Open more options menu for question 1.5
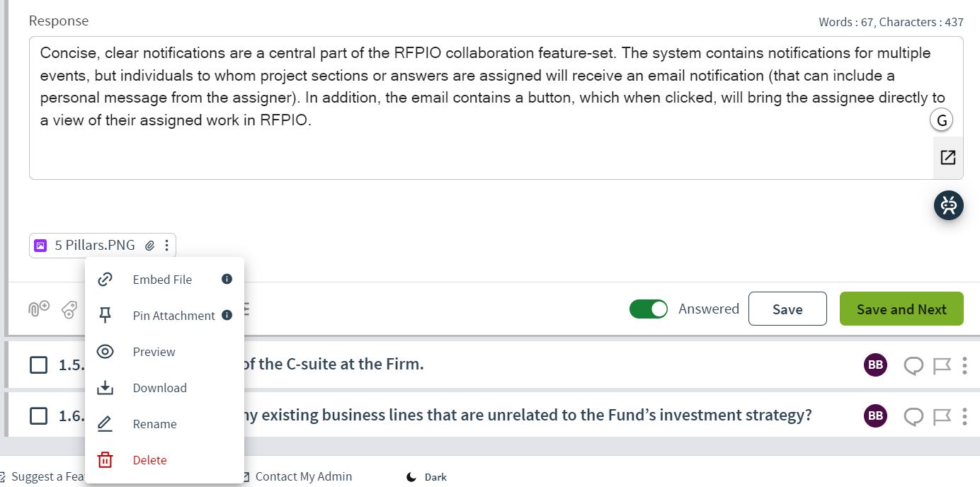The width and height of the screenshot is (980, 487). 964,365
